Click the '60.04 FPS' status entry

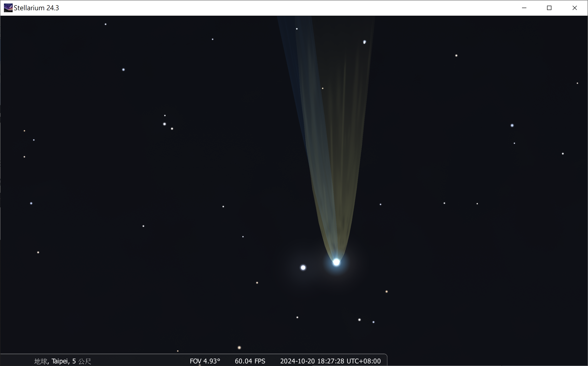(250, 361)
